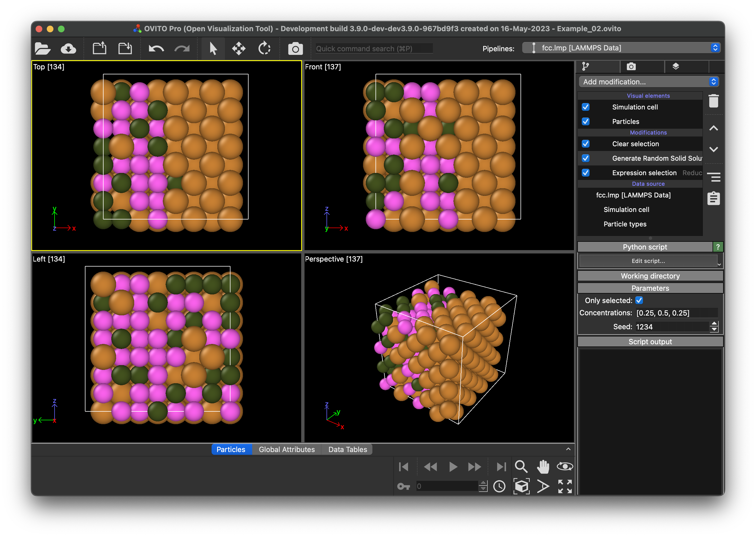Open the Pipelines selector dropdown
The image size is (756, 537).
tap(621, 48)
